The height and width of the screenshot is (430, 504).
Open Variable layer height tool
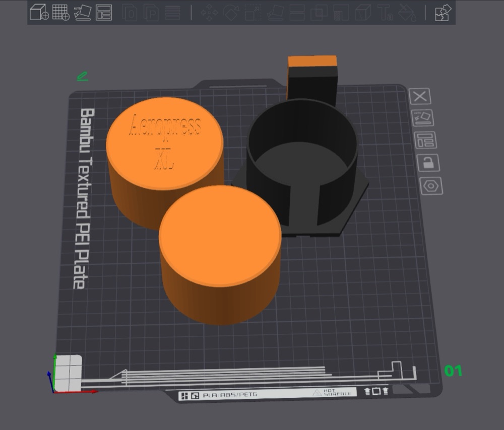[x=172, y=13]
